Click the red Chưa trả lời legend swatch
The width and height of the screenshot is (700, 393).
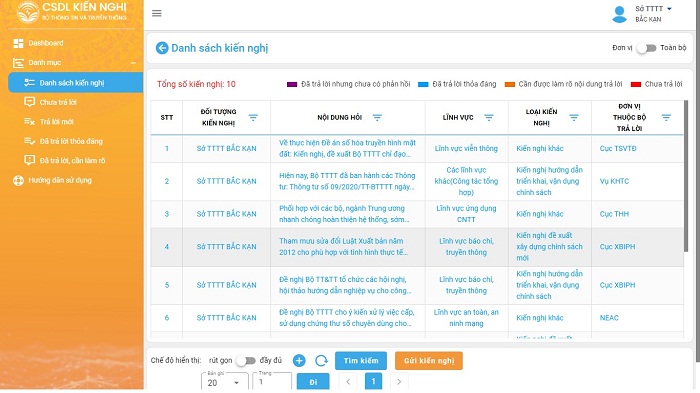636,84
